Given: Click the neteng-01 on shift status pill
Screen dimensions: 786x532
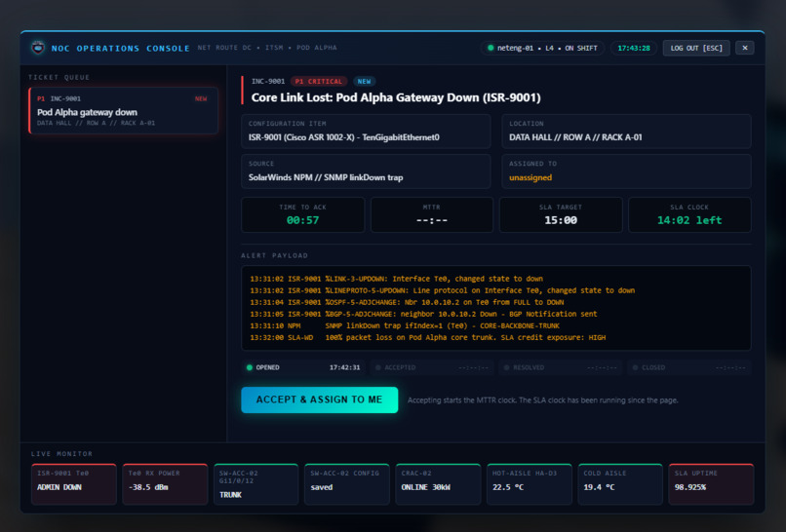Looking at the screenshot, I should tap(542, 48).
